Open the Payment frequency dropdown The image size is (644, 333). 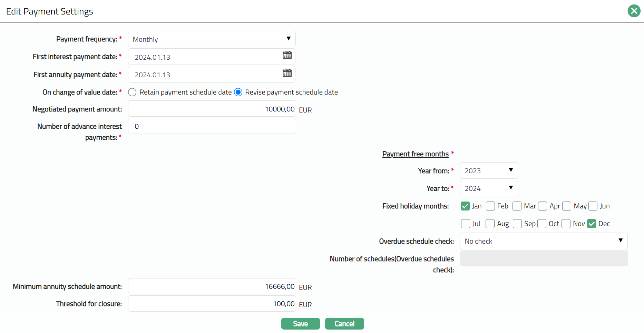point(212,39)
